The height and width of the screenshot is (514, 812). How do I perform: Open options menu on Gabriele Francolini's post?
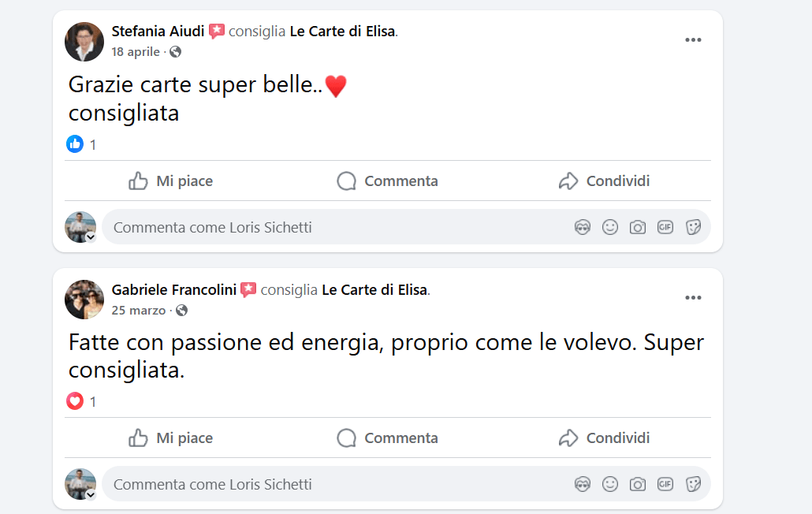pyautogui.click(x=693, y=298)
